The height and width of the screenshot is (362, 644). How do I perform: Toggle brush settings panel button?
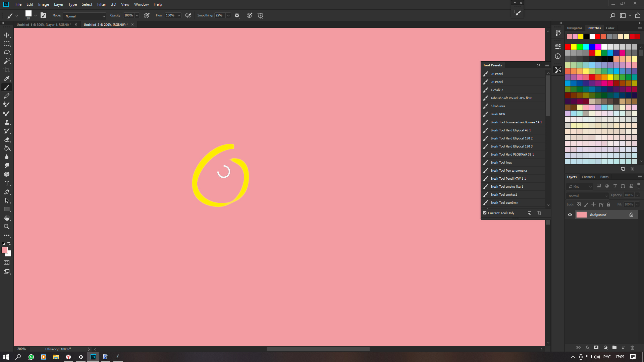tap(43, 15)
